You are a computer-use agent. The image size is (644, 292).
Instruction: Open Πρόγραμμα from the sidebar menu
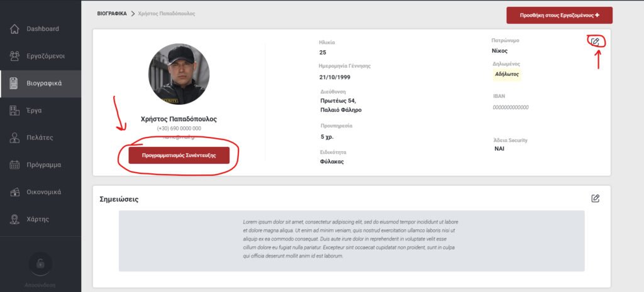(x=43, y=165)
